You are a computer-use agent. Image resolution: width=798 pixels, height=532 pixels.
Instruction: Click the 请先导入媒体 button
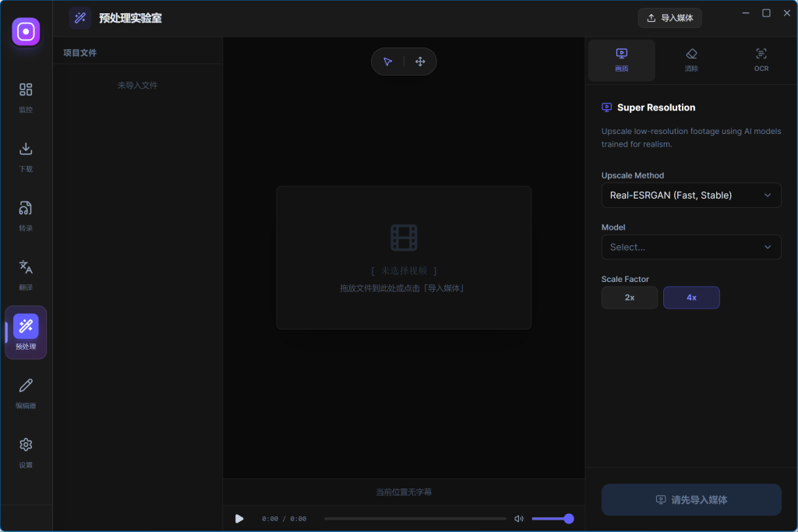(691, 499)
